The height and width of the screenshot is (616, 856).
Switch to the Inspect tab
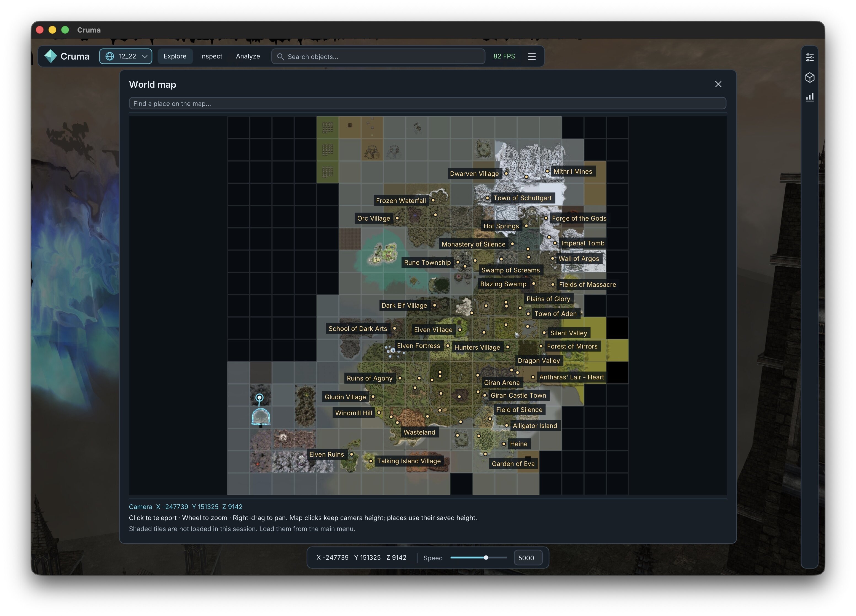click(211, 56)
